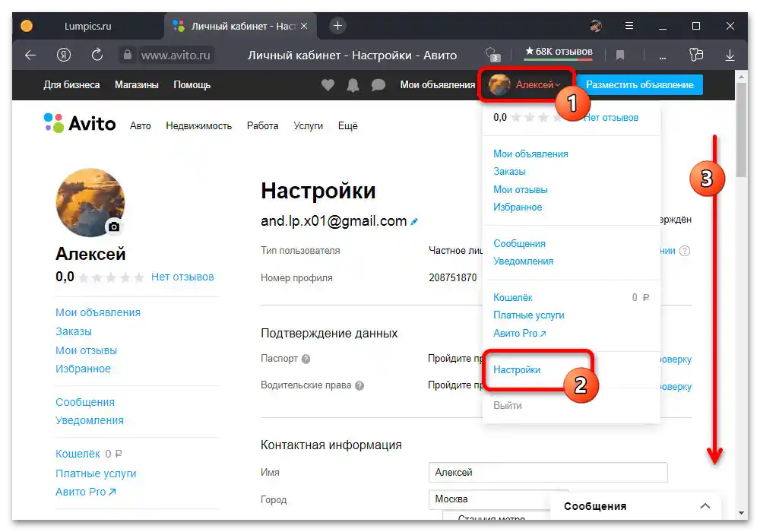Open Мои объявления in left sidebar
The width and height of the screenshot is (760, 532).
[x=98, y=312]
